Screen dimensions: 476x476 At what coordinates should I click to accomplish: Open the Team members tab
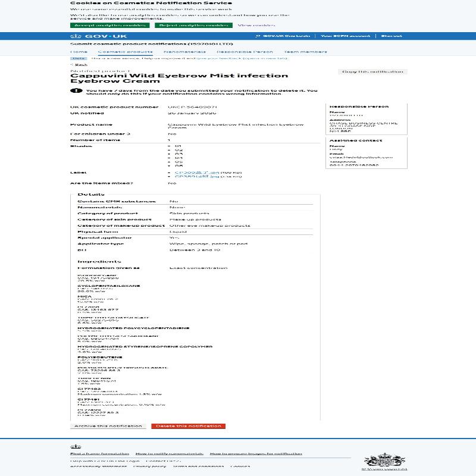pyautogui.click(x=305, y=52)
